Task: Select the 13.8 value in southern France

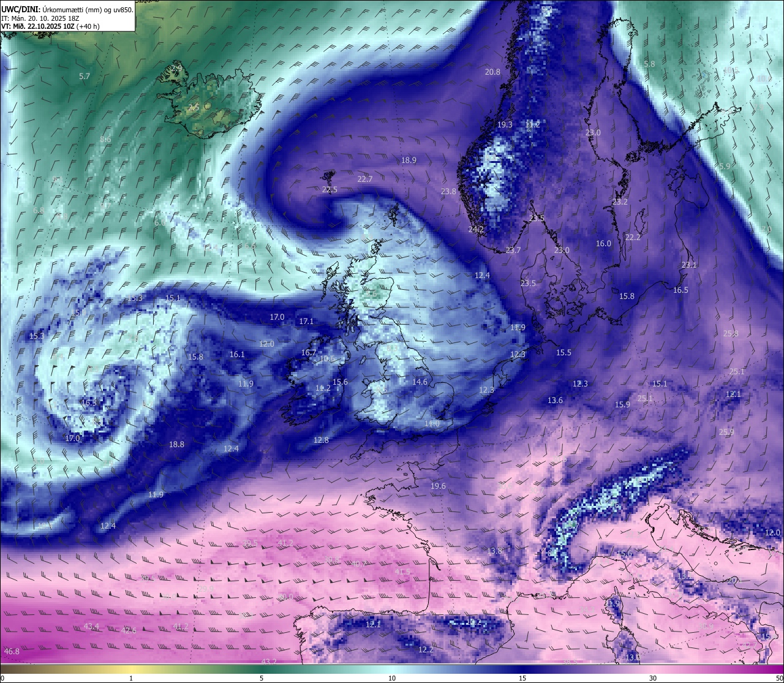Action: (x=494, y=551)
